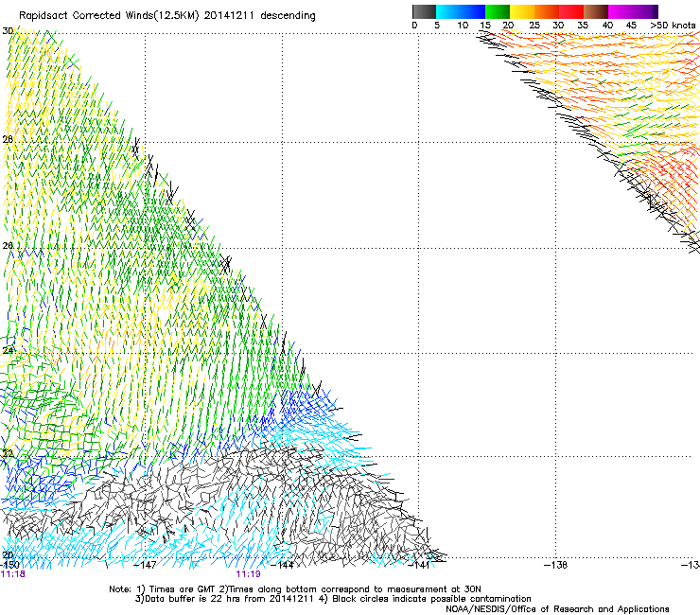Click the 'Rapidscat Corrected Winds(12.5KM)' title text
Image resolution: width=700 pixels, height=615 pixels.
coord(109,16)
